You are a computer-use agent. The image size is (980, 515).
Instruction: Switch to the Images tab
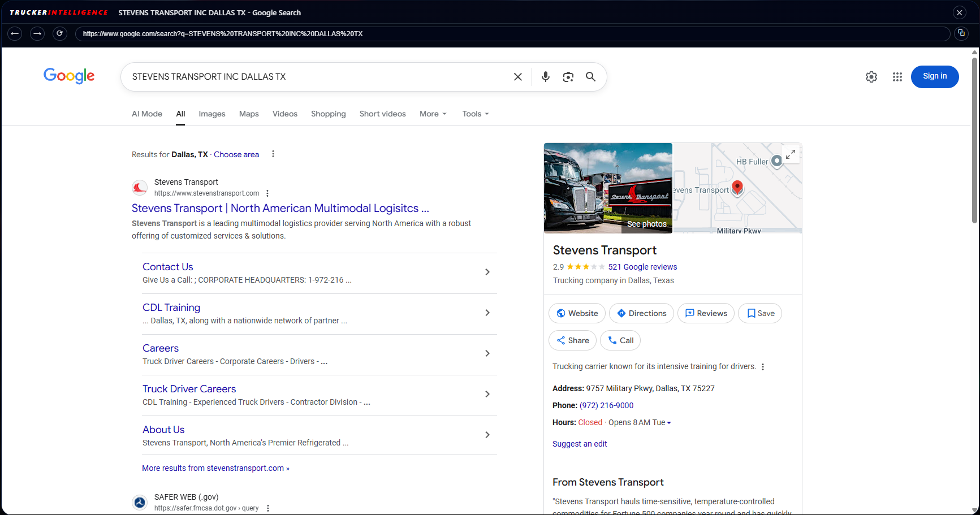point(211,114)
